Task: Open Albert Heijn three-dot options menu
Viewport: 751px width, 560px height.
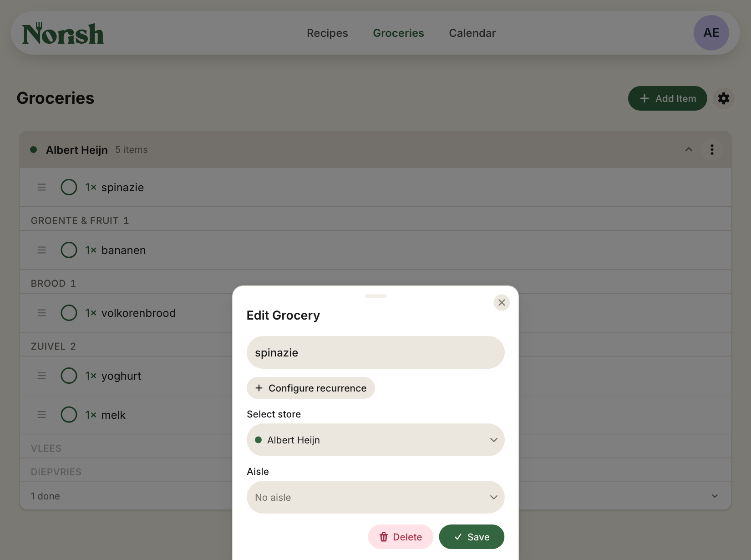Action: [x=712, y=150]
